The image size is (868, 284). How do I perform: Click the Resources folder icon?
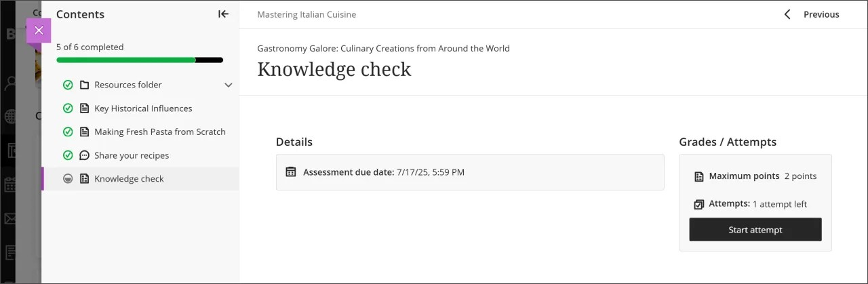pyautogui.click(x=85, y=85)
